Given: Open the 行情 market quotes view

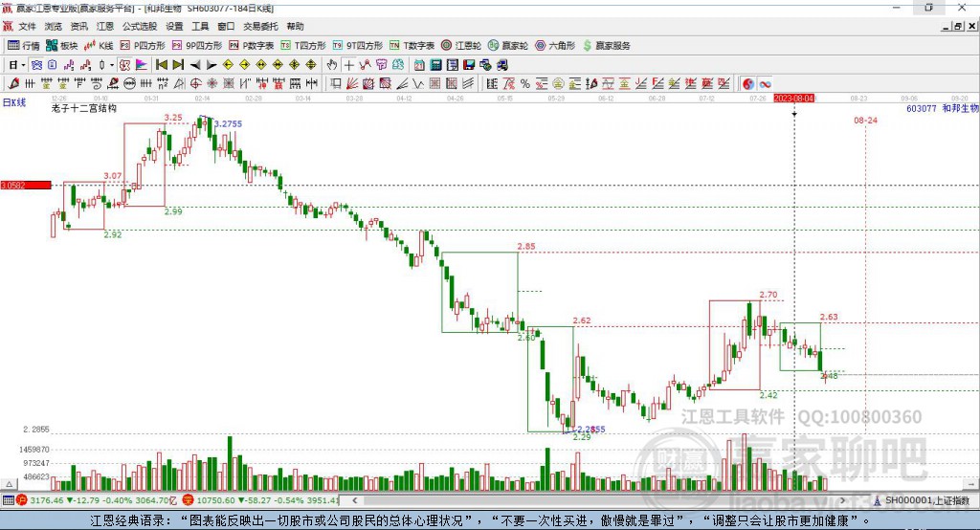Looking at the screenshot, I should coord(24,46).
